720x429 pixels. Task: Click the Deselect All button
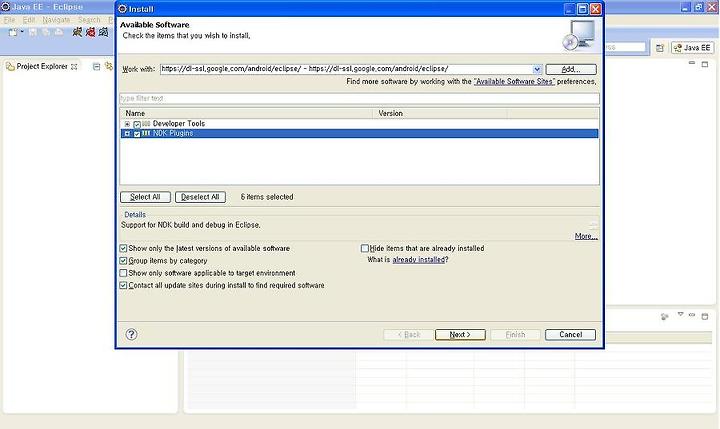(200, 197)
